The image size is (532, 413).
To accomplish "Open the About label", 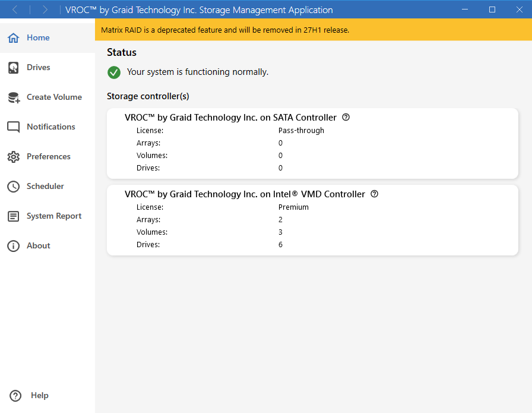I will point(39,245).
